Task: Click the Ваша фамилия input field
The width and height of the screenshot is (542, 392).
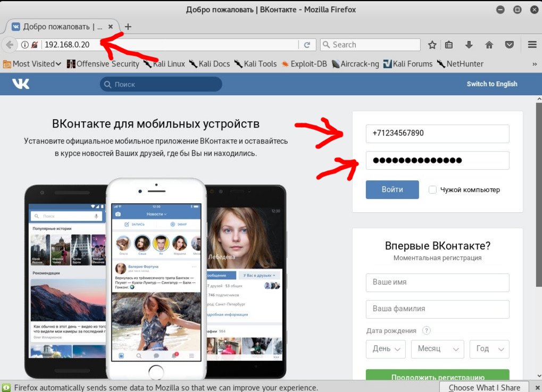Action: point(438,309)
